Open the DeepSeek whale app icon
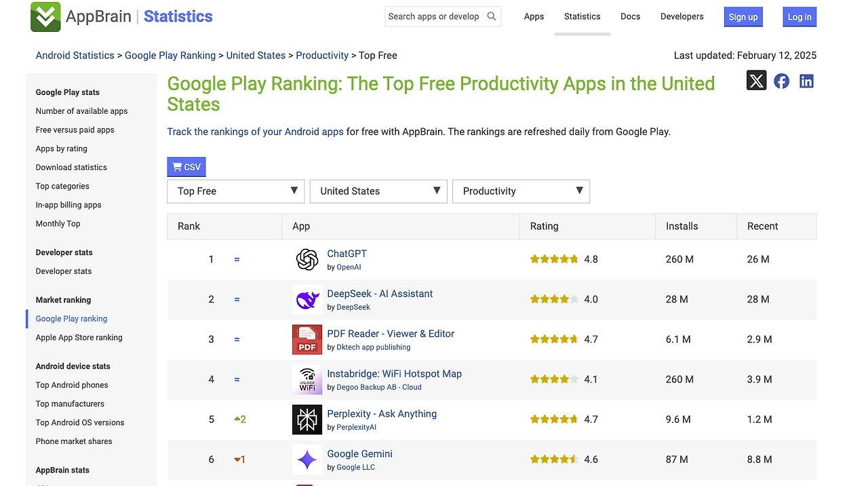This screenshot has height=486, width=868. pyautogui.click(x=307, y=300)
